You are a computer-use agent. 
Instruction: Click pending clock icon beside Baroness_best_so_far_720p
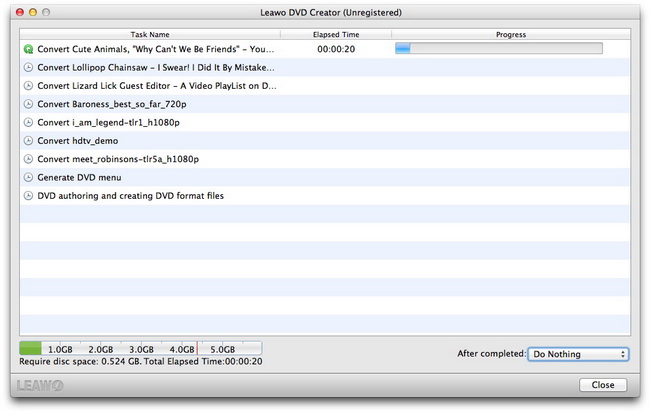[x=28, y=104]
